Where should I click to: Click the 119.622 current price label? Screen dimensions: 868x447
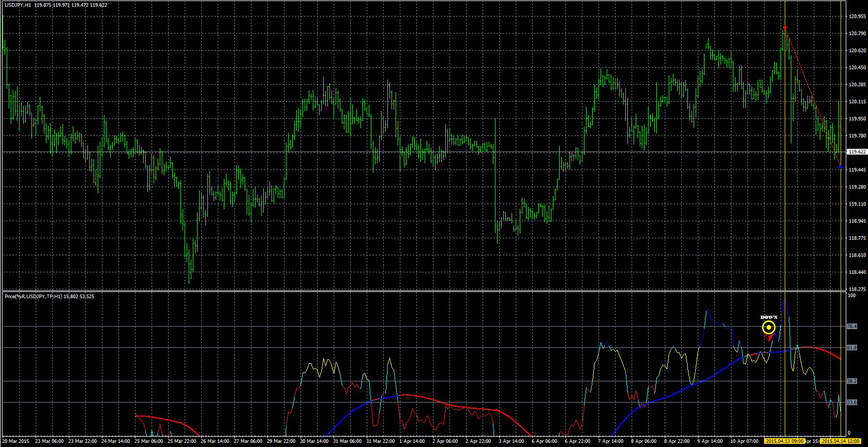tap(857, 152)
